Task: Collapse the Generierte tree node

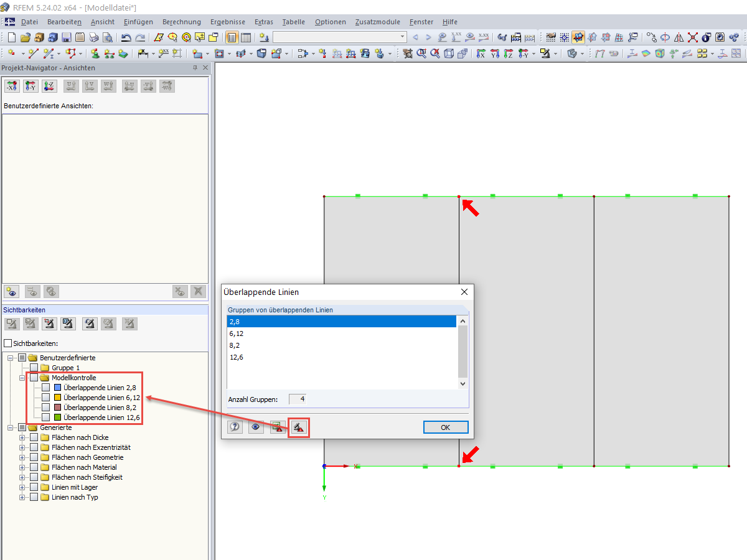Action: [x=11, y=427]
